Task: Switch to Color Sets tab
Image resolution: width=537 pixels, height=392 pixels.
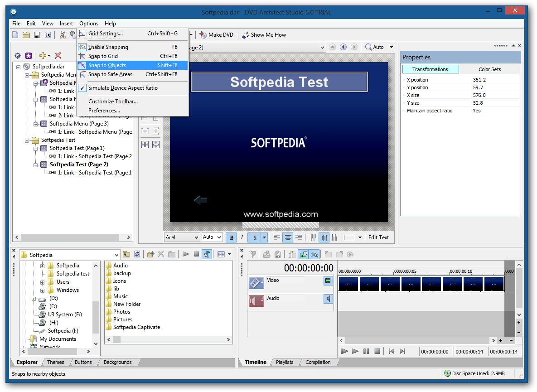Action: pyautogui.click(x=490, y=69)
